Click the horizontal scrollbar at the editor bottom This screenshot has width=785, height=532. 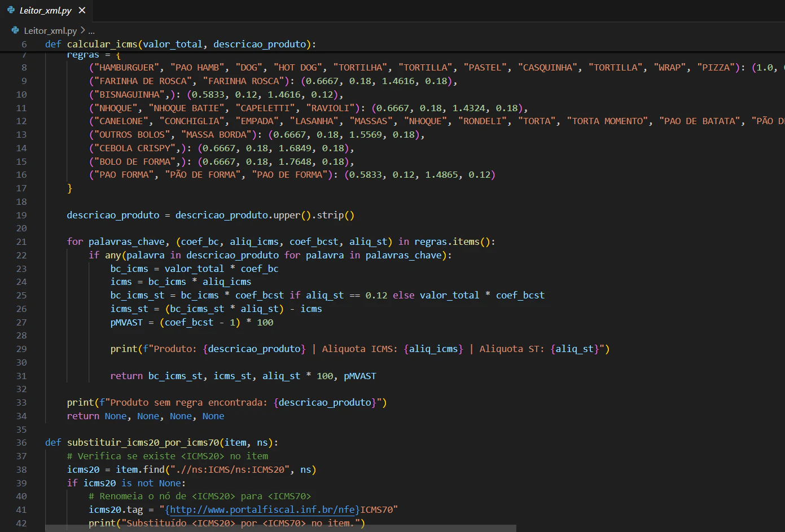[280, 529]
